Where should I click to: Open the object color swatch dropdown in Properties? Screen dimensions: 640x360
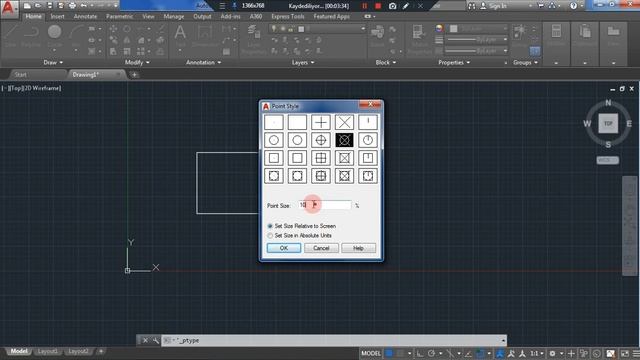(x=478, y=29)
